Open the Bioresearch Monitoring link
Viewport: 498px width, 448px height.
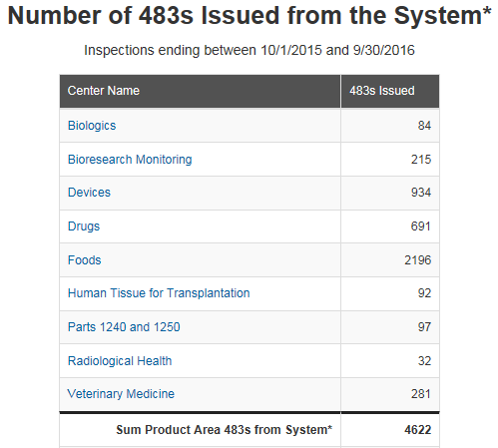tap(130, 160)
